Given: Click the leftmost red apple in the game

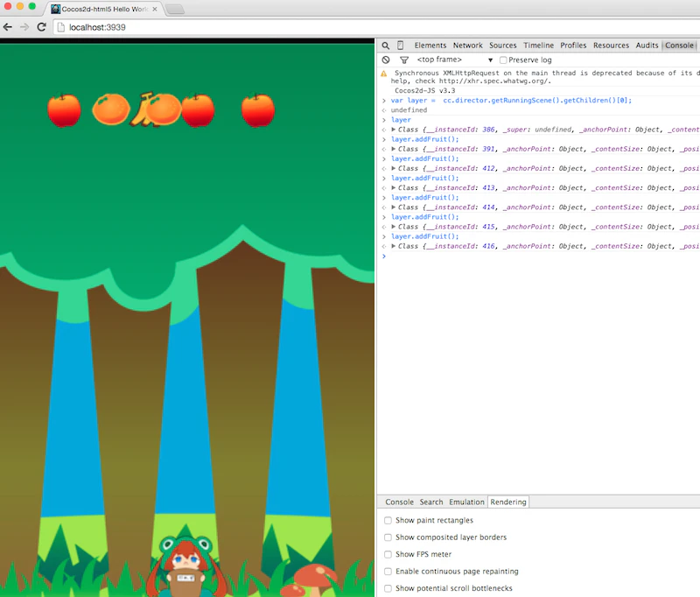Looking at the screenshot, I should 64,109.
